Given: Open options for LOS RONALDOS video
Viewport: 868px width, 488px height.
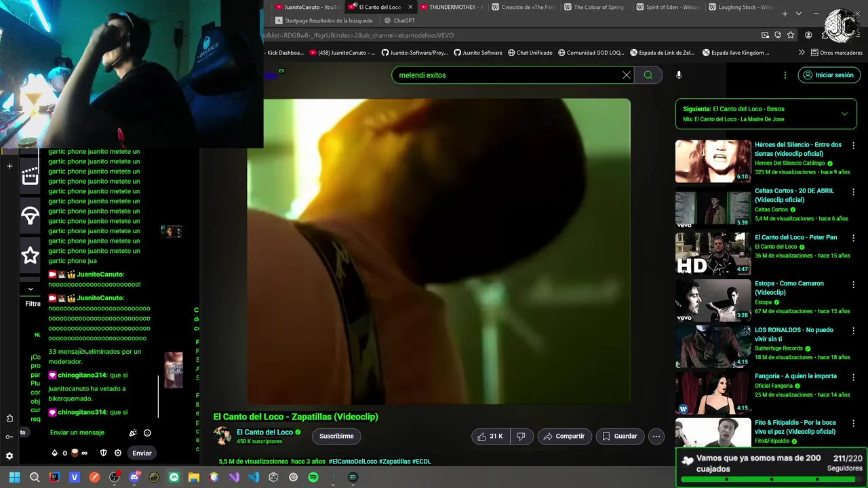Looking at the screenshot, I should pos(853,331).
